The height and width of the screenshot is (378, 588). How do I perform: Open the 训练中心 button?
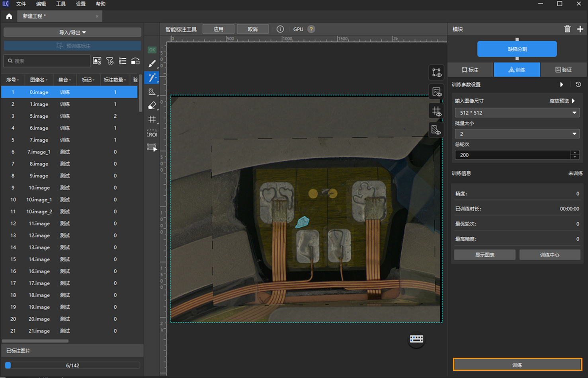550,255
